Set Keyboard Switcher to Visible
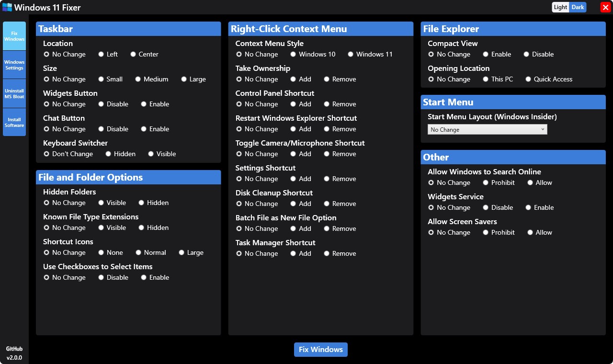613x364 pixels. (162, 154)
